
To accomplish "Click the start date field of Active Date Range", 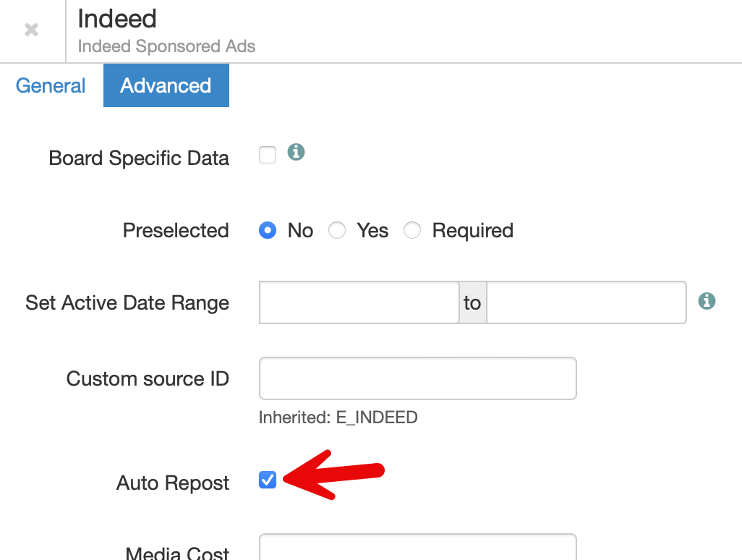I will pyautogui.click(x=359, y=302).
